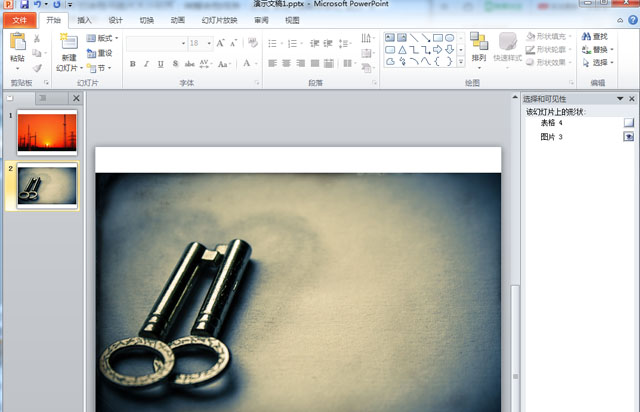Toggle text Shadow (S) formatting
This screenshot has width=640, height=412.
click(x=175, y=64)
